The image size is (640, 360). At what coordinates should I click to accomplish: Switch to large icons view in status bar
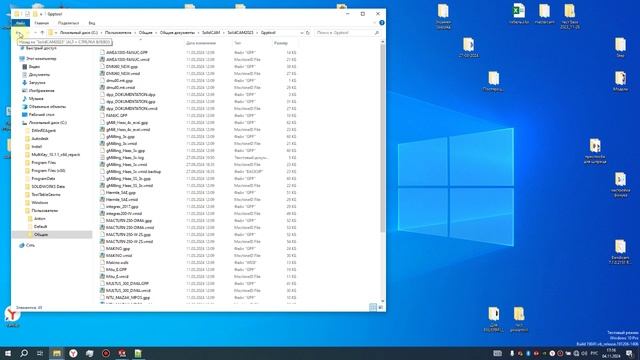point(380,307)
